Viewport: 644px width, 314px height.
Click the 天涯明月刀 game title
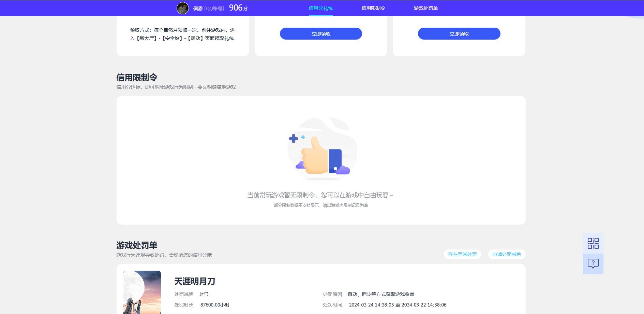tap(195, 281)
